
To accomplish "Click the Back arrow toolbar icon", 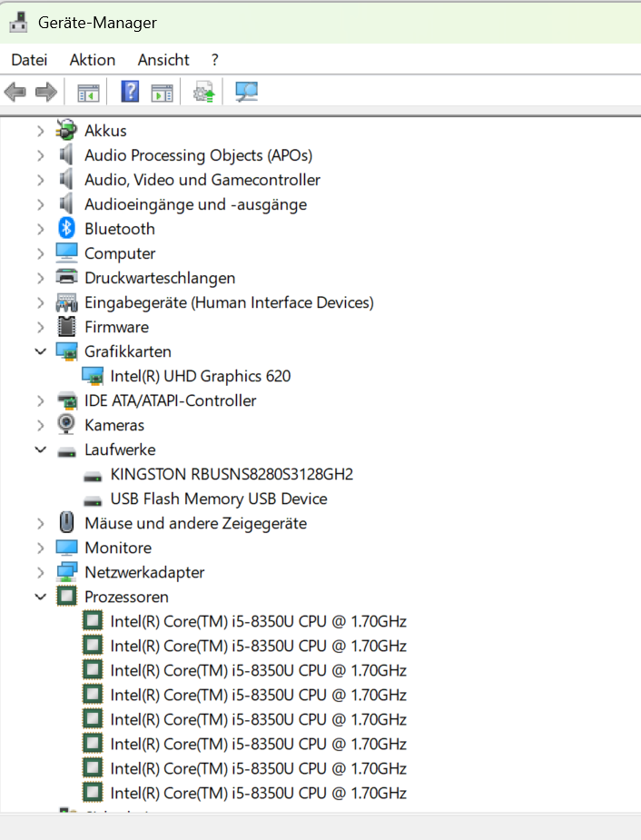I will [x=15, y=92].
